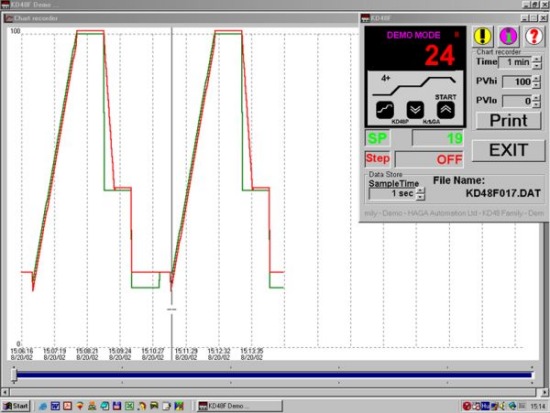
Task: Launch Internet Explorer from quick launch
Action: (x=43, y=406)
